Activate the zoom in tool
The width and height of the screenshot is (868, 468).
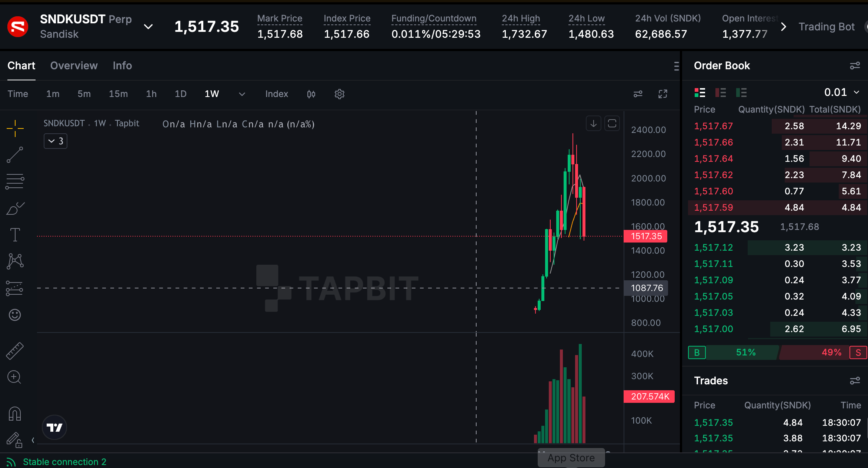point(15,377)
